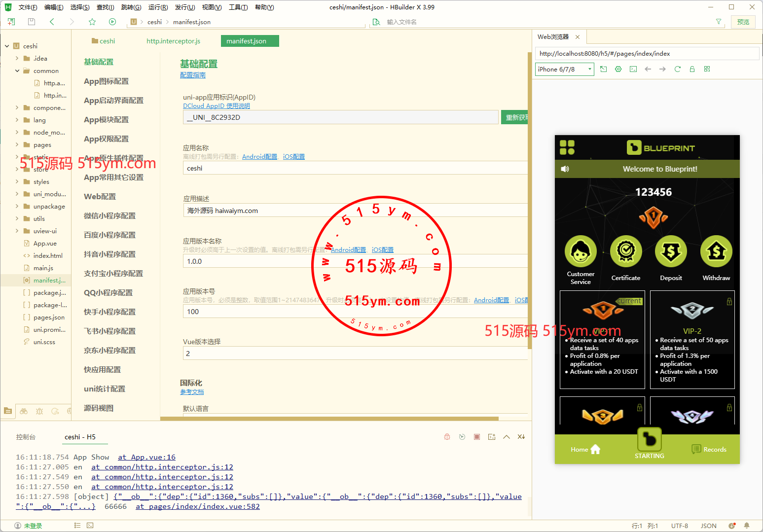This screenshot has width=763, height=532.
Task: Toggle the lock icon in browser toolbar
Action: (692, 69)
